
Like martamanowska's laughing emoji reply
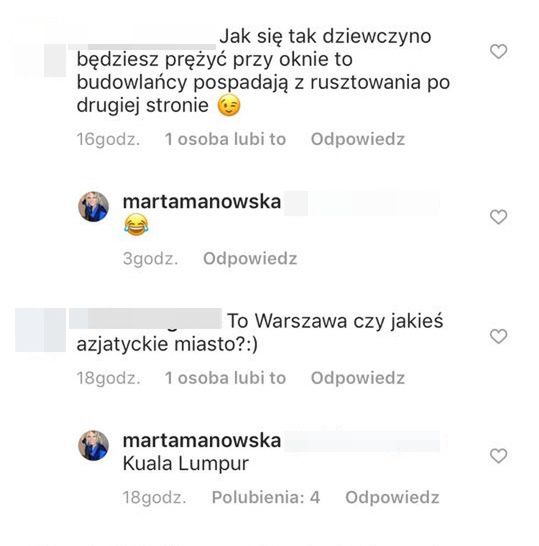coord(498,217)
